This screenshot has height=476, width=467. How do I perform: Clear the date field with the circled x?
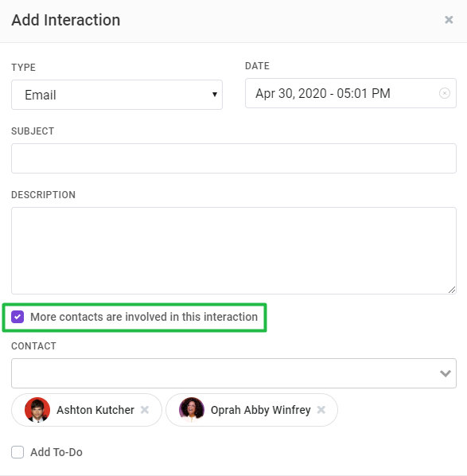445,93
